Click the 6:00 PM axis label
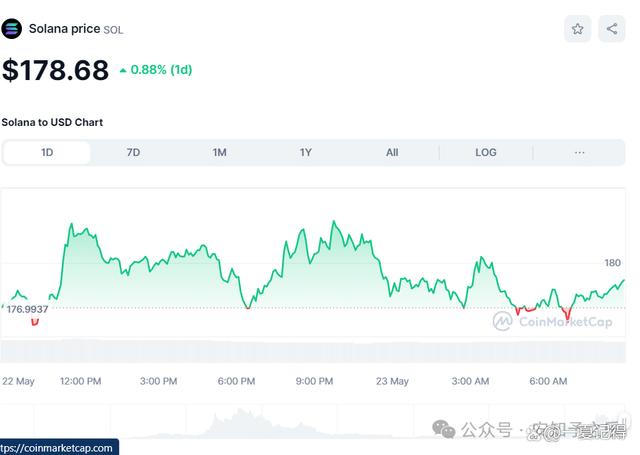Screen dimensions: 640x455 click(x=236, y=381)
